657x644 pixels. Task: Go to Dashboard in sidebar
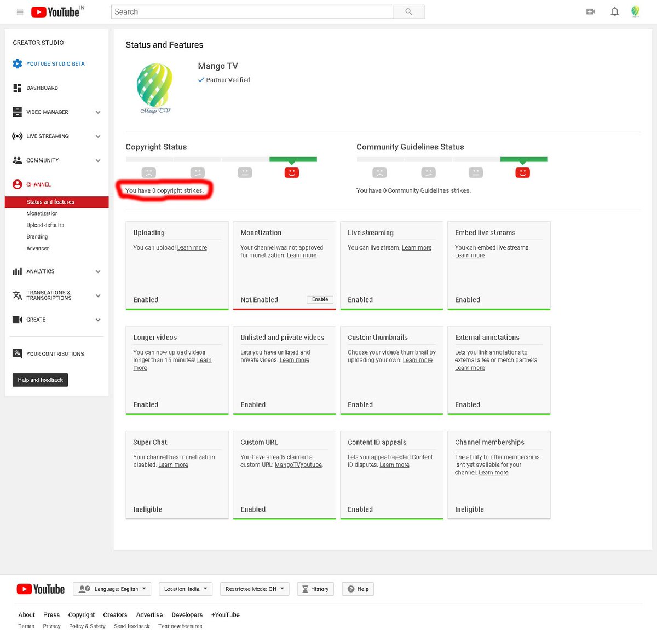tap(42, 88)
